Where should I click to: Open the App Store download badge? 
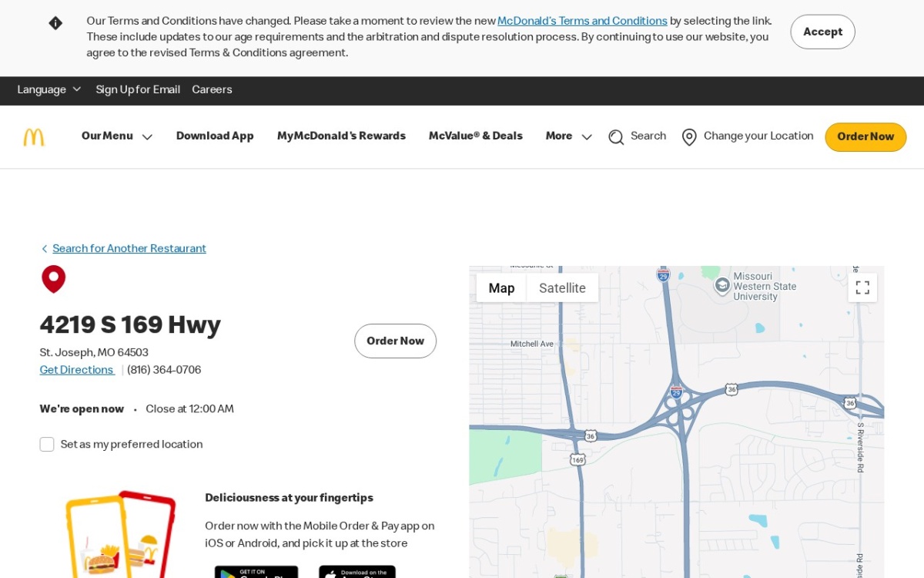point(357,572)
